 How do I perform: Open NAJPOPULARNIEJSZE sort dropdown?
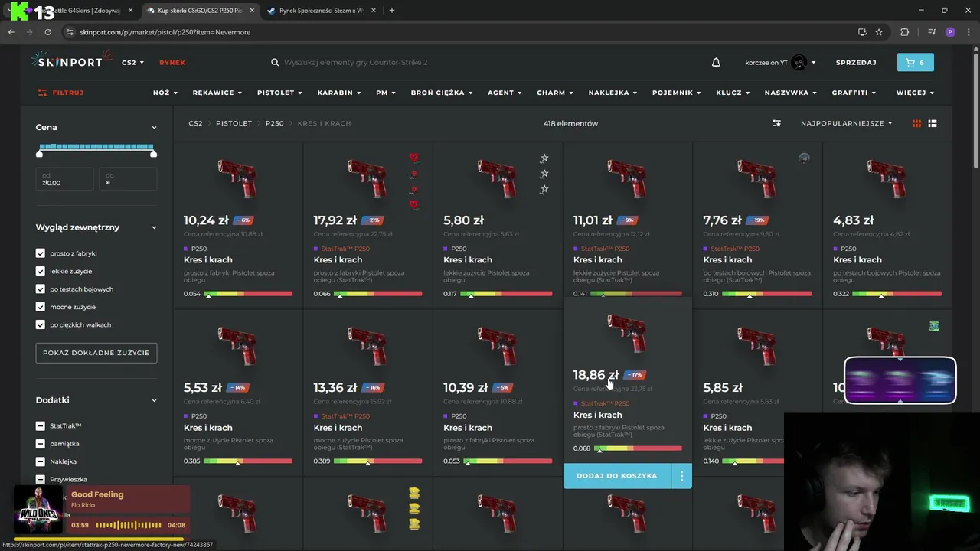(x=846, y=123)
